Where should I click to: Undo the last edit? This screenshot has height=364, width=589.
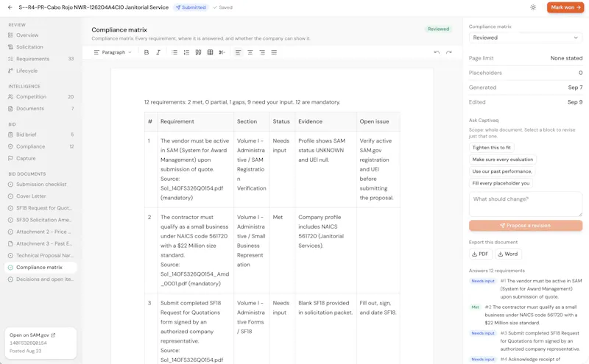point(437,52)
